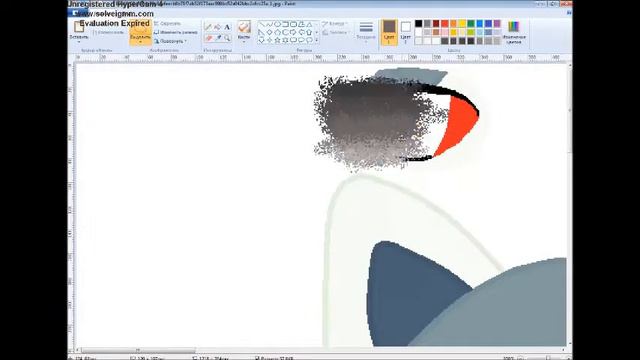Open the line Size thickness dropdown

coord(366,32)
